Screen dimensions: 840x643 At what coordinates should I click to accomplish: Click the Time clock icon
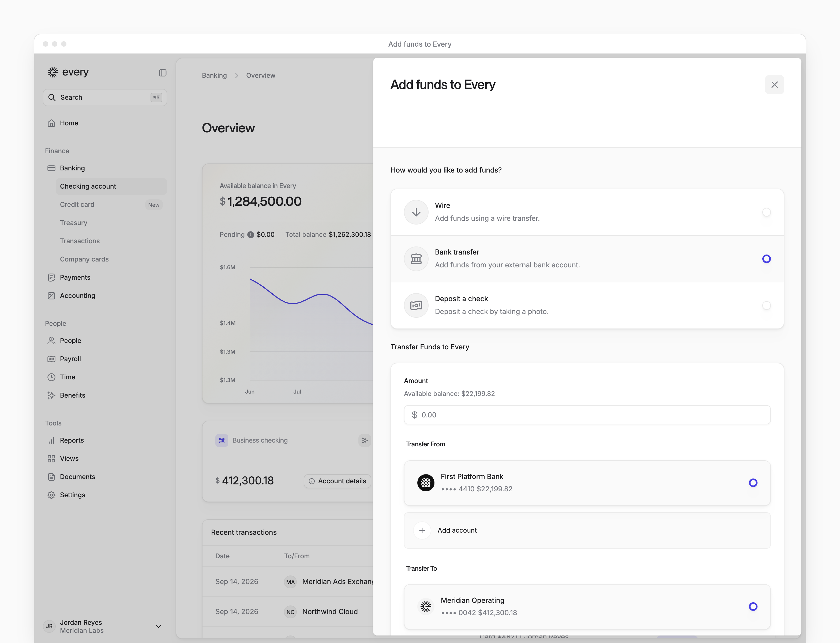(51, 377)
